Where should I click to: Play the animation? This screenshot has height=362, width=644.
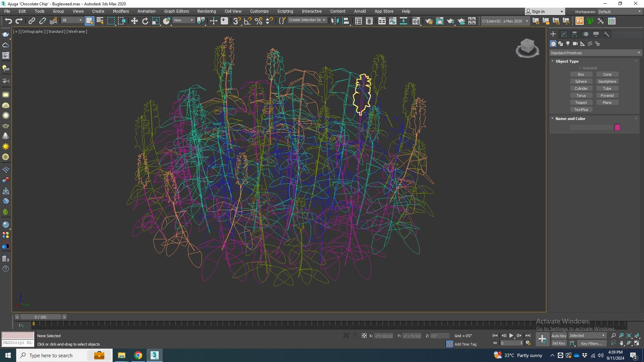[511, 336]
